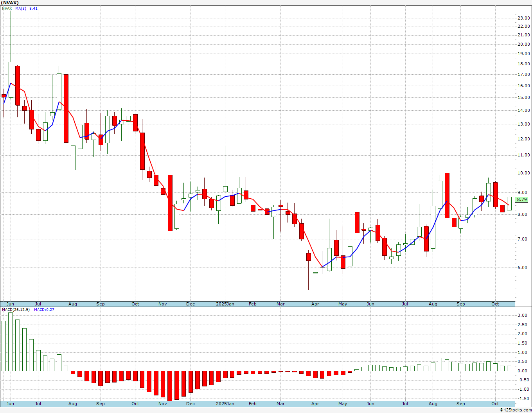Click the "11.00" price axis label
Screen dimensions: 532x413
click(x=523, y=155)
